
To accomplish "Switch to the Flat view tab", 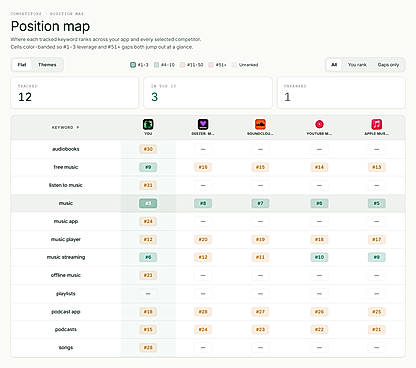I will point(22,65).
